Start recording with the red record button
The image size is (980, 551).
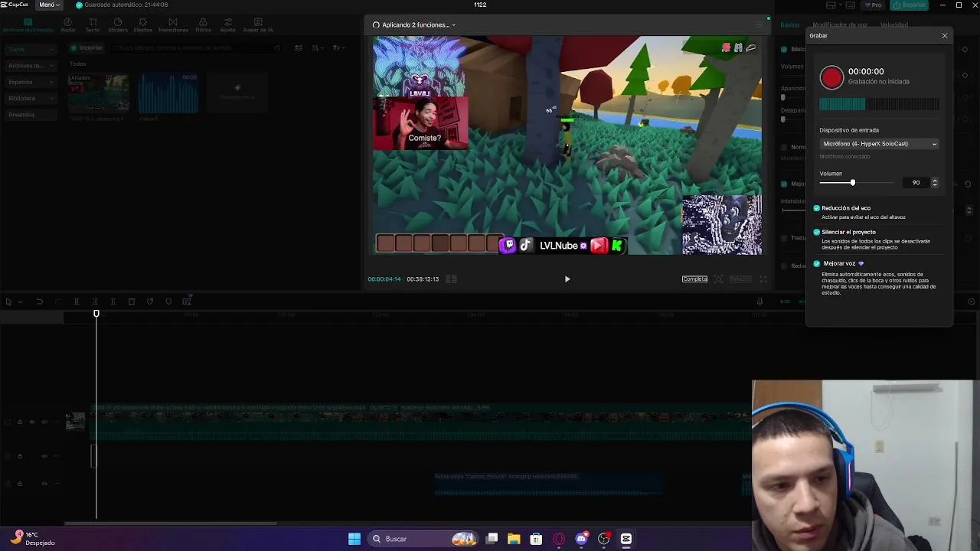pyautogui.click(x=831, y=77)
